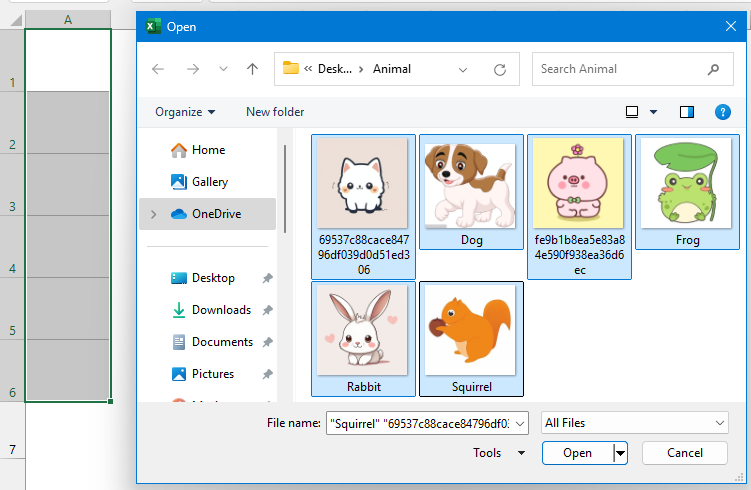Click the Up one level arrow
Viewport: 751px width, 490px height.
[x=252, y=69]
